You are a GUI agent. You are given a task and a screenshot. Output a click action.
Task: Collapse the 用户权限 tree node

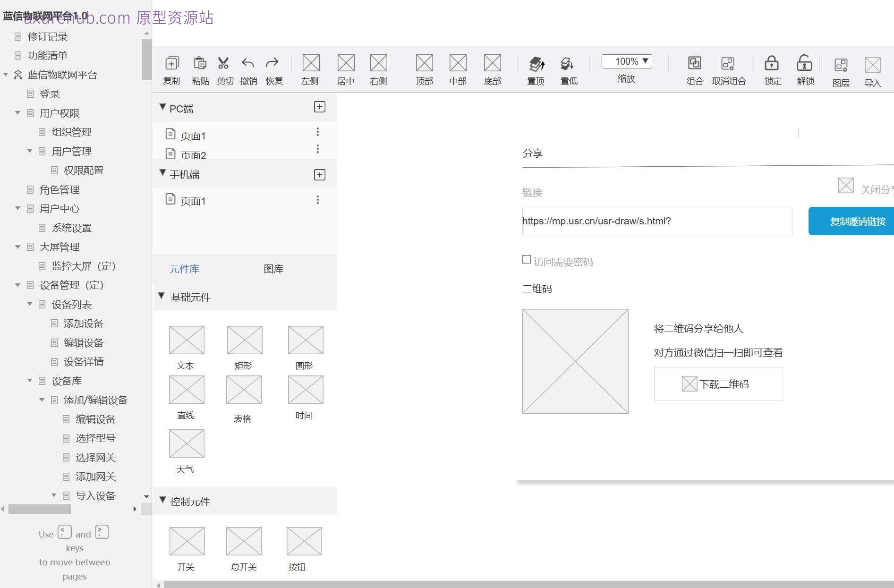pos(17,113)
